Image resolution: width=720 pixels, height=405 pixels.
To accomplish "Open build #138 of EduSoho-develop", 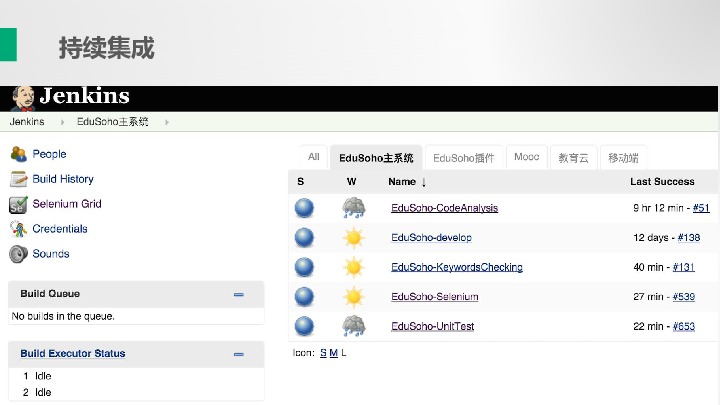I will pos(689,237).
